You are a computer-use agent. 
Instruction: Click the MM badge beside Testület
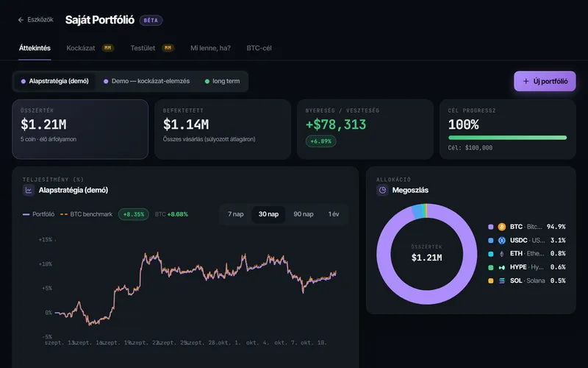[x=168, y=48]
